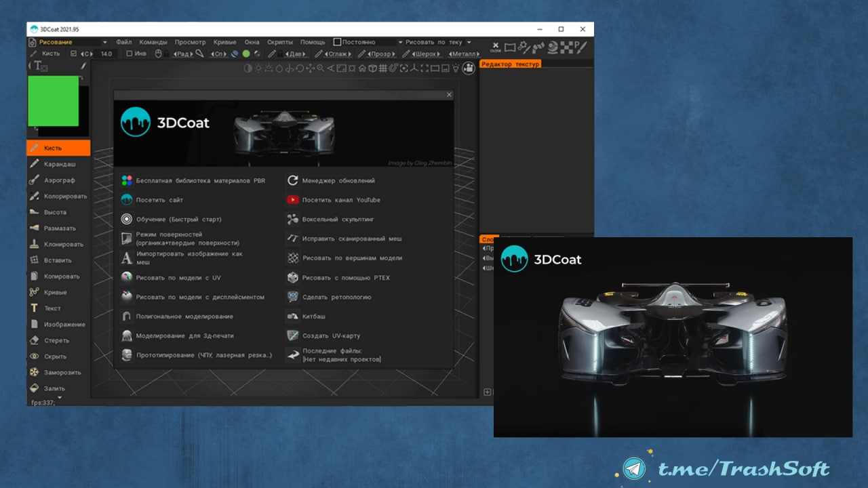This screenshot has width=868, height=488.
Task: Open the Рисование workspace dropdown
Action: click(68, 42)
